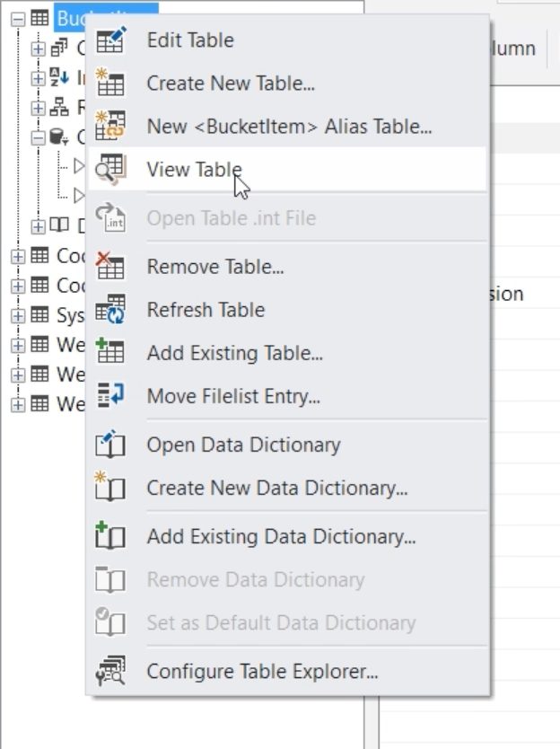Click the Sys table grid icon in tree
The image size is (560, 749).
39,315
